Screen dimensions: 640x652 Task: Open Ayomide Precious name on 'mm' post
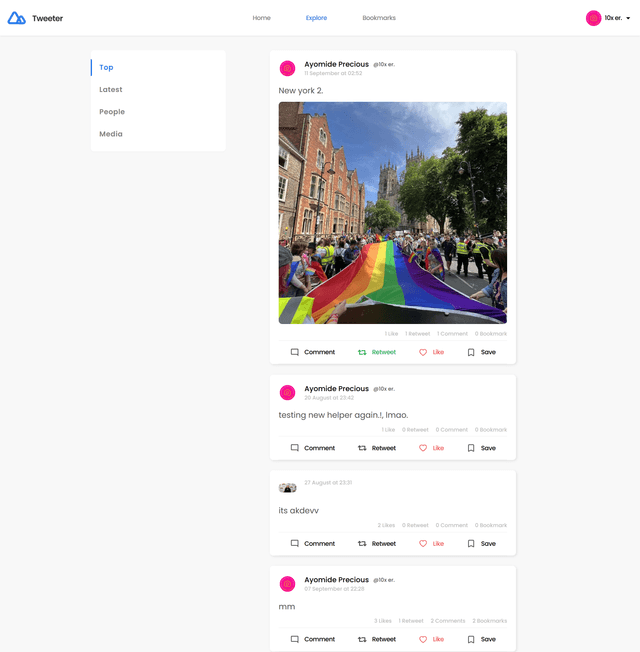tap(336, 580)
